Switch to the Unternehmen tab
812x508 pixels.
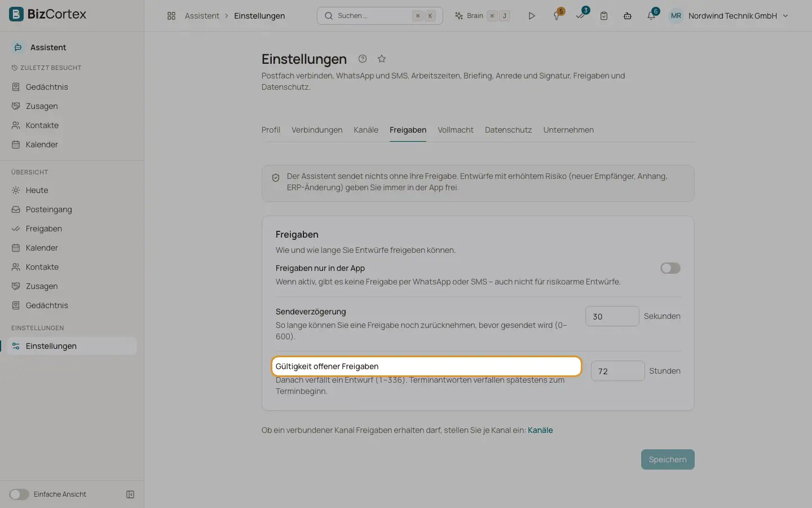tap(568, 130)
